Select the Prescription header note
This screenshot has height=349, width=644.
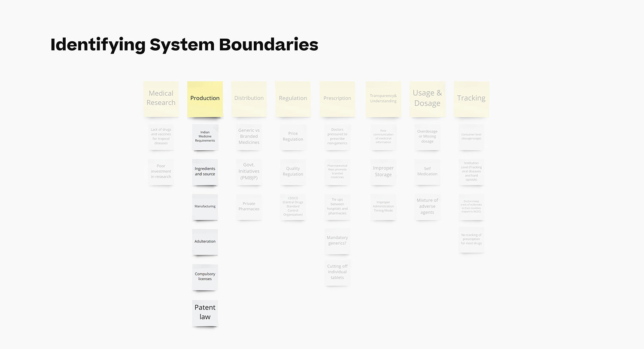pos(337,98)
